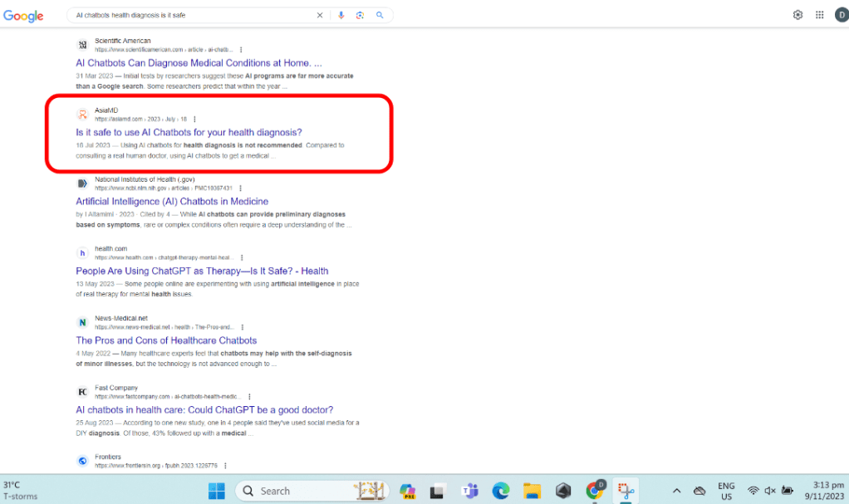The height and width of the screenshot is (504, 849).
Task: Show hidden system tray icons
Action: (x=676, y=491)
